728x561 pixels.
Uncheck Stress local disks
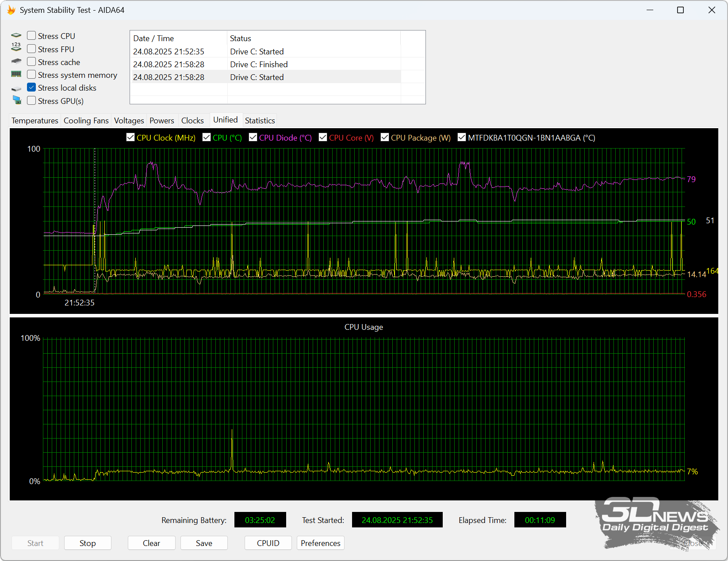(x=31, y=87)
